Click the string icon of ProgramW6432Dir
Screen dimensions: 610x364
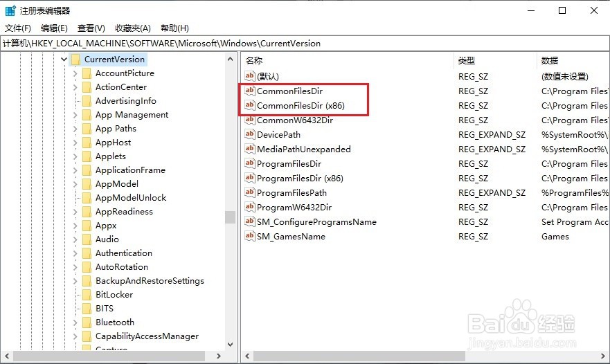(249, 208)
